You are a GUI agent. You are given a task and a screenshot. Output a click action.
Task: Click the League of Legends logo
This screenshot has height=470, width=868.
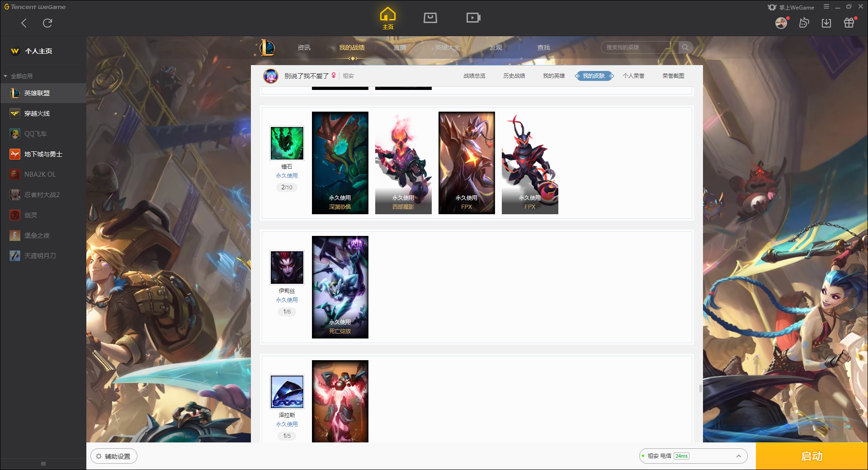click(x=267, y=47)
